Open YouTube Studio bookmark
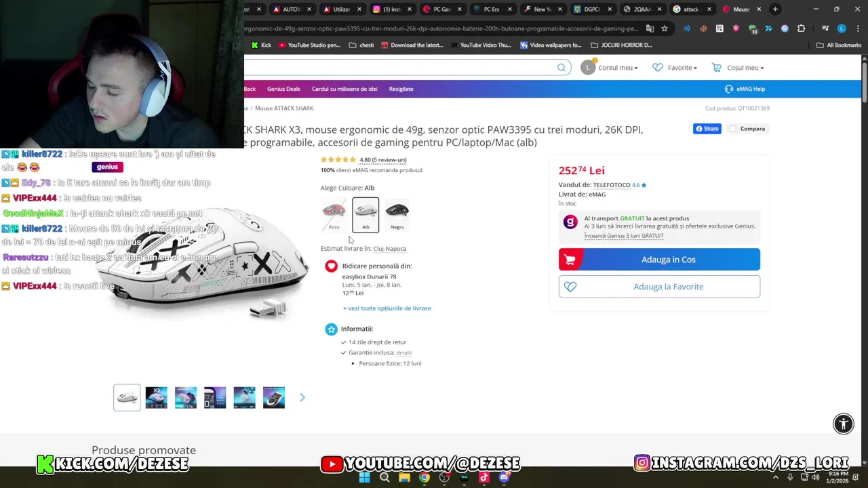The width and height of the screenshot is (868, 488). [309, 45]
